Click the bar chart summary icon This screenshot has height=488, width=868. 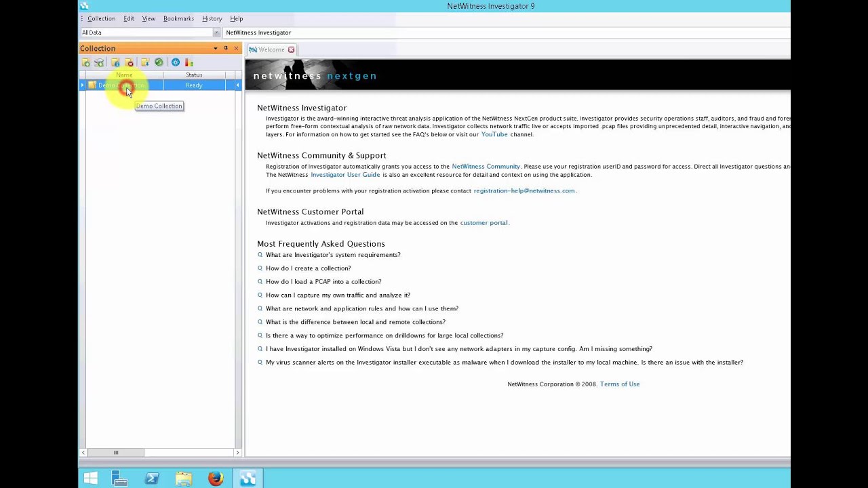click(189, 62)
